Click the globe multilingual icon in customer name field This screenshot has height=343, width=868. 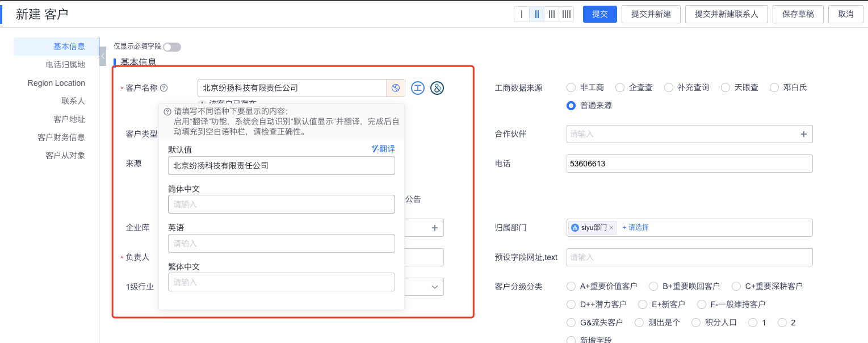pyautogui.click(x=396, y=88)
